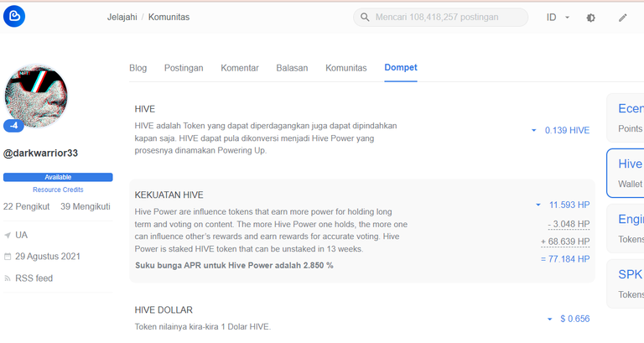Image resolution: width=644 pixels, height=343 pixels.
Task: Click the -4 reputation badge
Action: coord(13,126)
